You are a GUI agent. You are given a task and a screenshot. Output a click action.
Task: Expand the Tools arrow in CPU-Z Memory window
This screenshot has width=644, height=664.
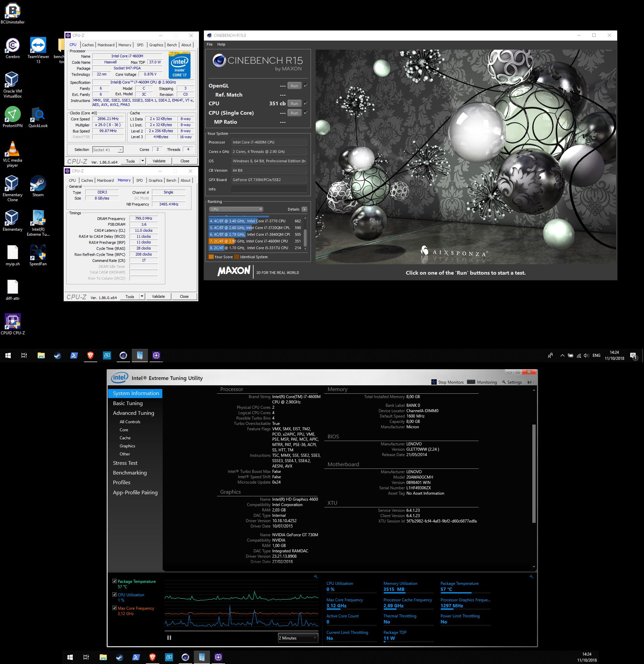142,296
